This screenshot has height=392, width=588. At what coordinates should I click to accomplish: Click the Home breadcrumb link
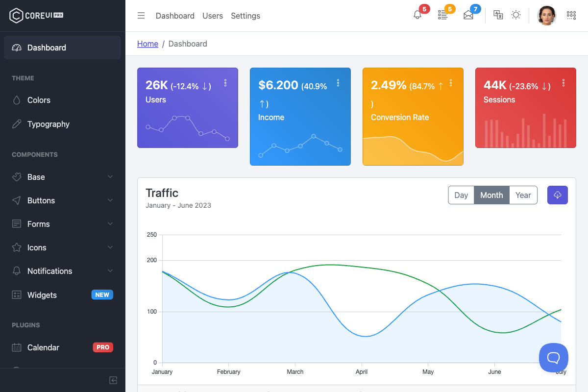click(147, 44)
